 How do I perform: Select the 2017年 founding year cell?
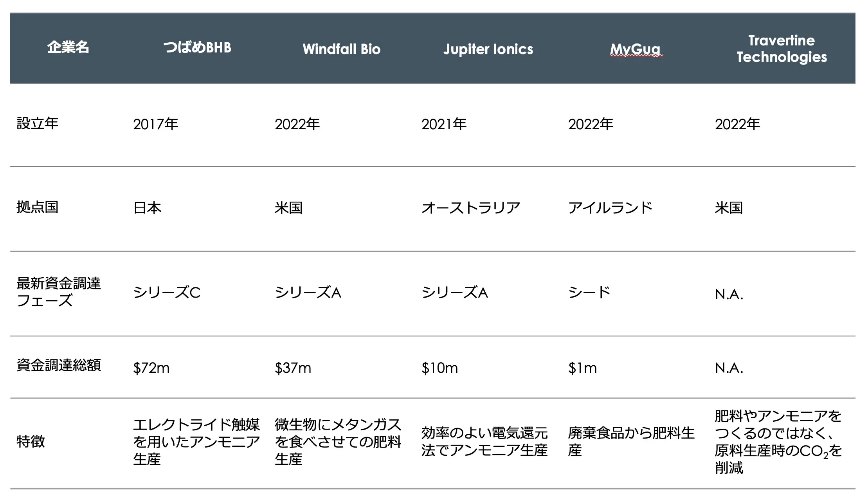click(155, 124)
